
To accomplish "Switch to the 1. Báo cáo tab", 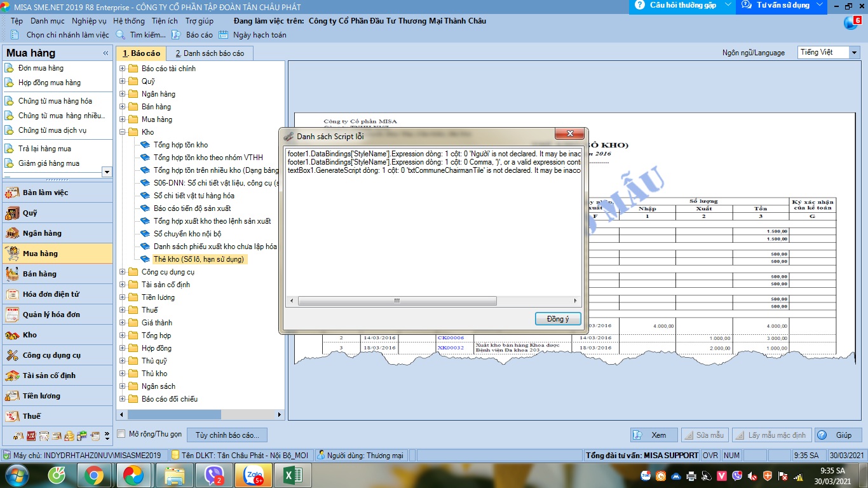I will pyautogui.click(x=141, y=53).
